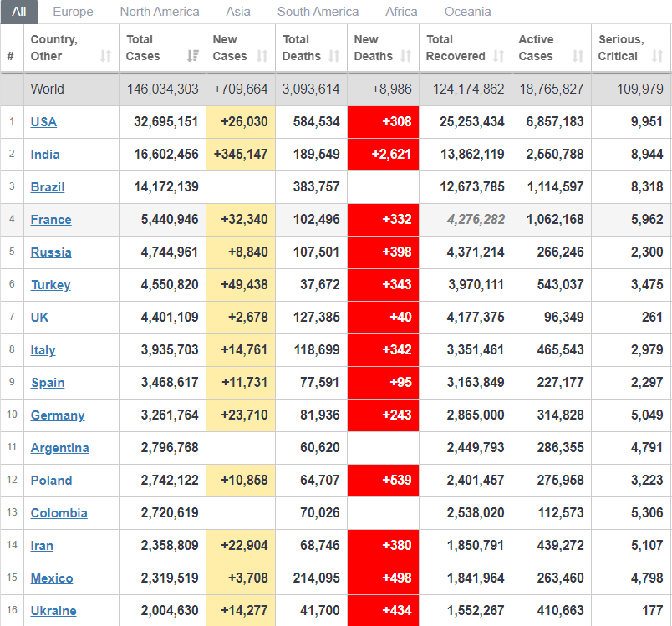Open the Russia country link

(51, 252)
